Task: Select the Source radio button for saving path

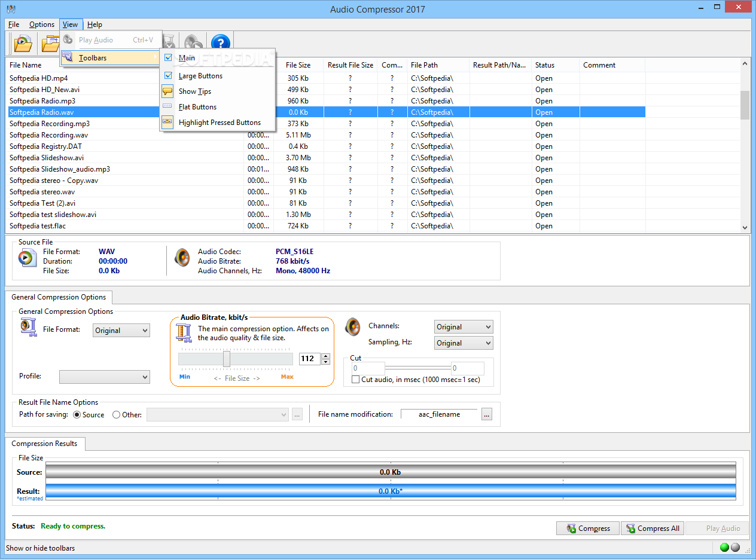Action: click(x=77, y=414)
